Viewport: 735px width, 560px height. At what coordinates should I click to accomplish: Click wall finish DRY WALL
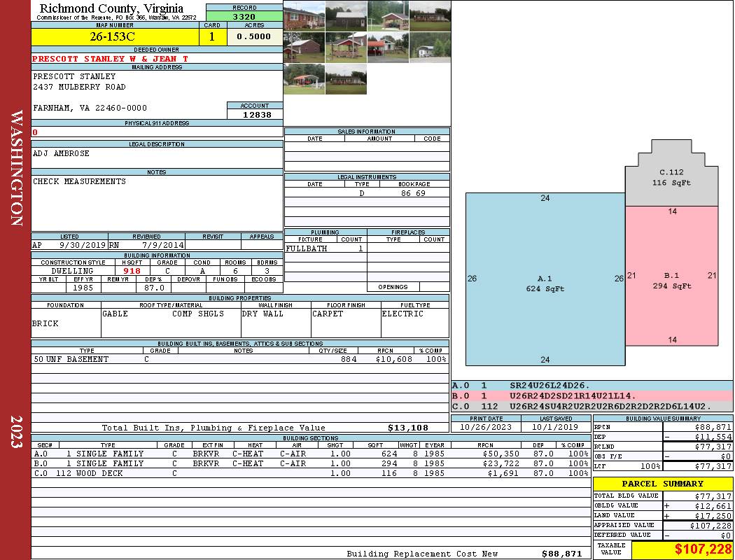(x=262, y=314)
